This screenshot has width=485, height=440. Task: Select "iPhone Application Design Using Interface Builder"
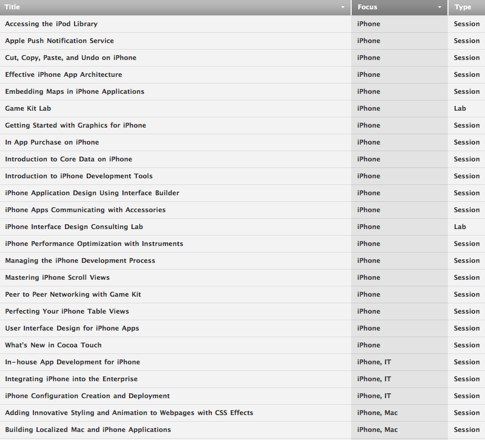tap(92, 193)
